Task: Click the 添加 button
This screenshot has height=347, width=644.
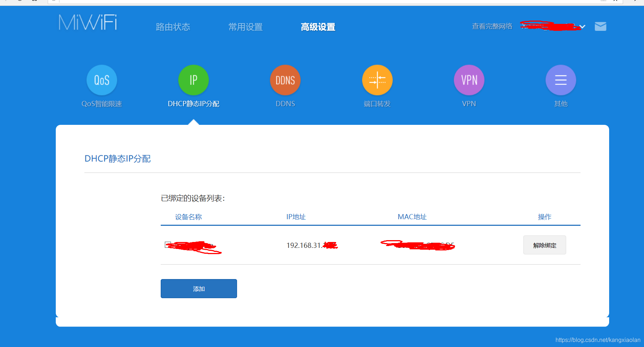Action: tap(199, 289)
